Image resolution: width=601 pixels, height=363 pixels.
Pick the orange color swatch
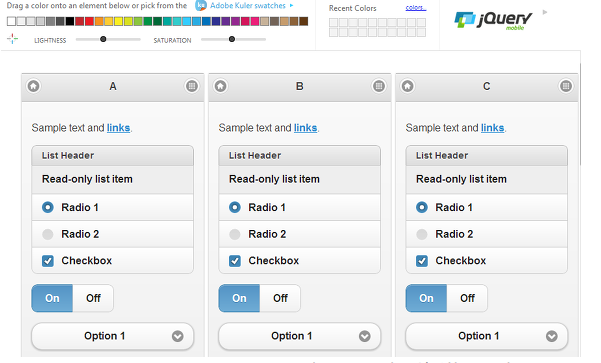pyautogui.click(x=99, y=21)
